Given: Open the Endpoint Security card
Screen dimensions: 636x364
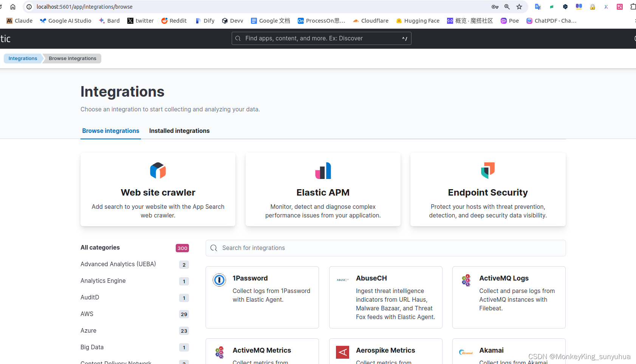Looking at the screenshot, I should (488, 190).
